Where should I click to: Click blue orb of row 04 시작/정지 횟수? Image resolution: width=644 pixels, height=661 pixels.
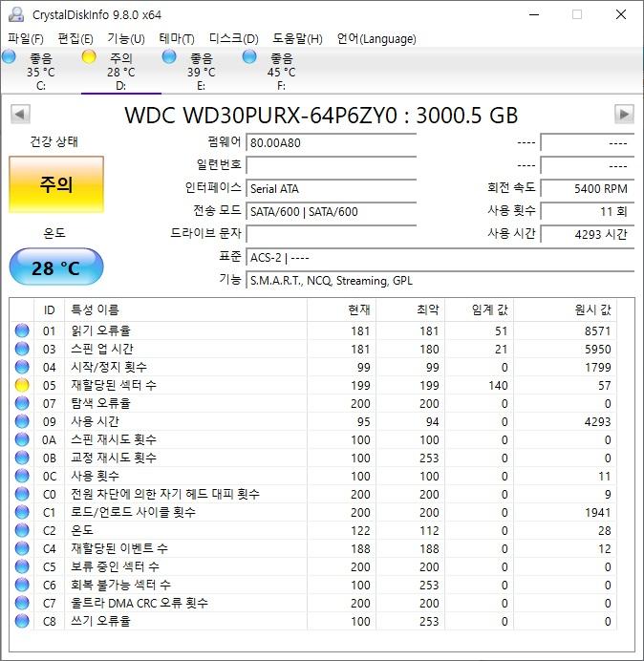(x=22, y=367)
